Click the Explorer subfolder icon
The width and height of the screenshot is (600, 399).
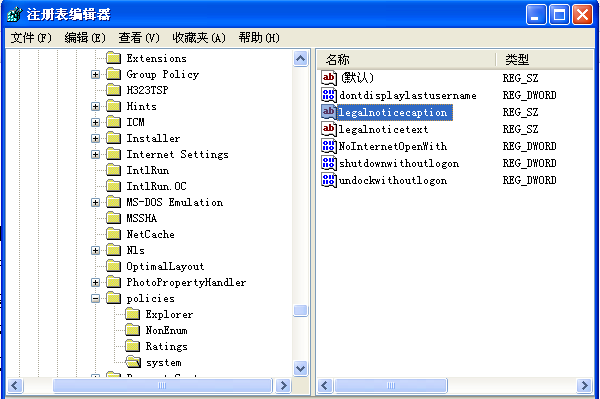click(132, 314)
